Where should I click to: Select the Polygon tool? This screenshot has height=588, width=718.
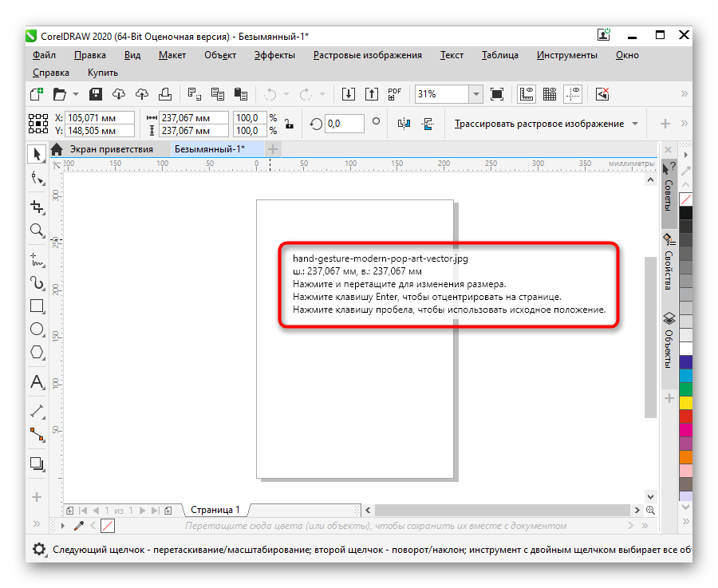[37, 352]
